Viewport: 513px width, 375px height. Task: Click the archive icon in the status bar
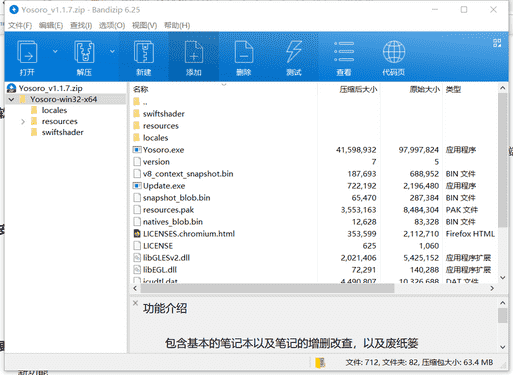coord(320,363)
